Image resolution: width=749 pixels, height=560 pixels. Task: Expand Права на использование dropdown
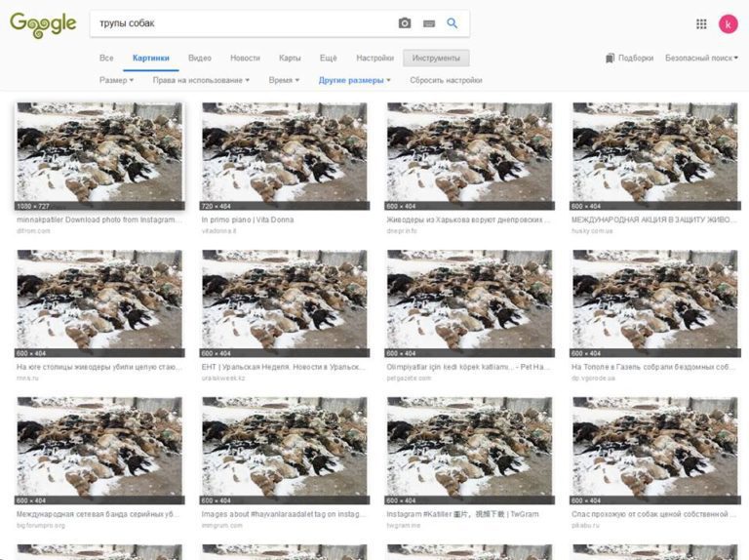[201, 80]
